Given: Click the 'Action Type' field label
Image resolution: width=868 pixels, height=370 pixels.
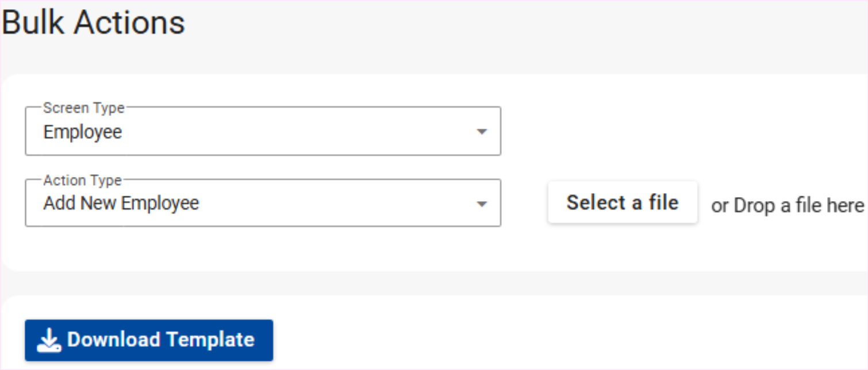Looking at the screenshot, I should (x=83, y=180).
